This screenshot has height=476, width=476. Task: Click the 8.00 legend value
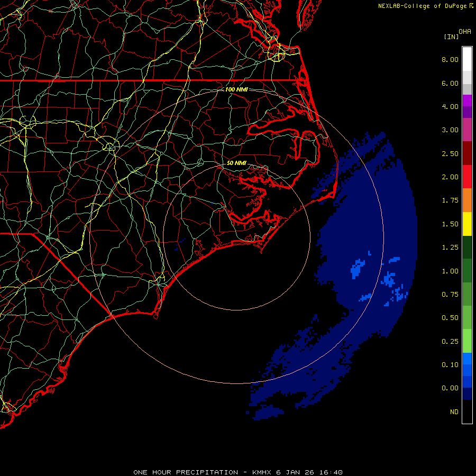click(450, 59)
